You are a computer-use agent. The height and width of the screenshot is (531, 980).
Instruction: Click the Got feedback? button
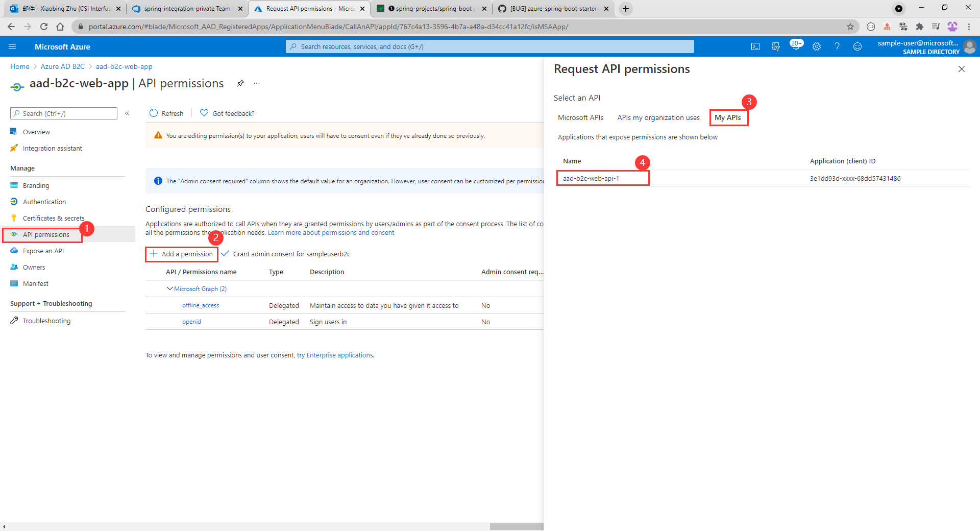click(227, 113)
